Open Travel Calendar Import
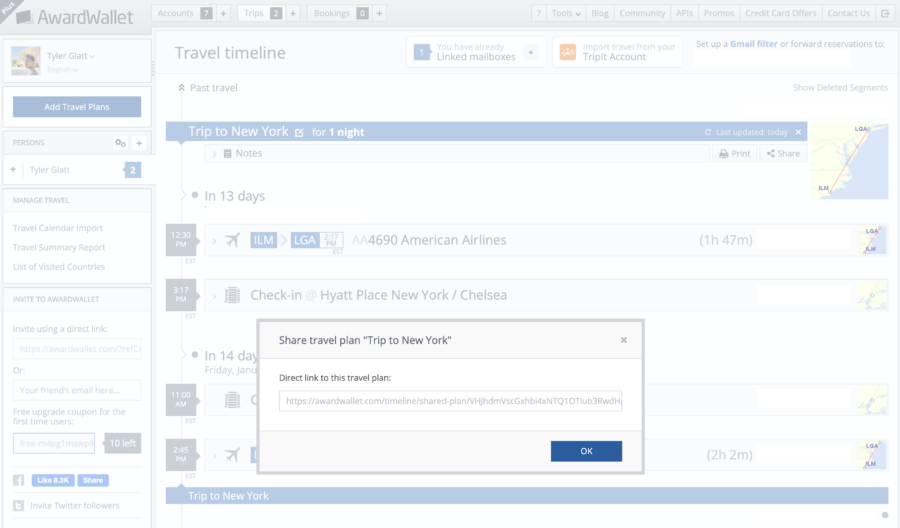 tap(58, 228)
